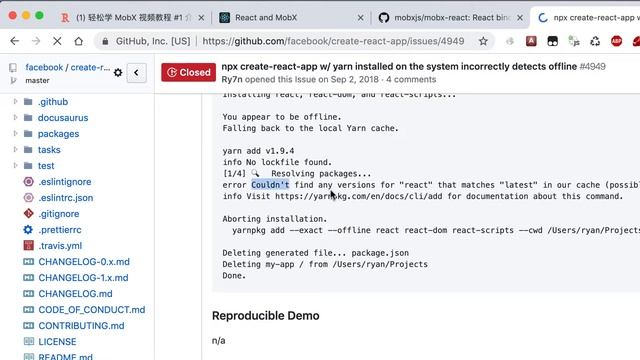Image resolution: width=640 pixels, height=360 pixels.
Task: Open the tasks folder
Action: pos(49,150)
